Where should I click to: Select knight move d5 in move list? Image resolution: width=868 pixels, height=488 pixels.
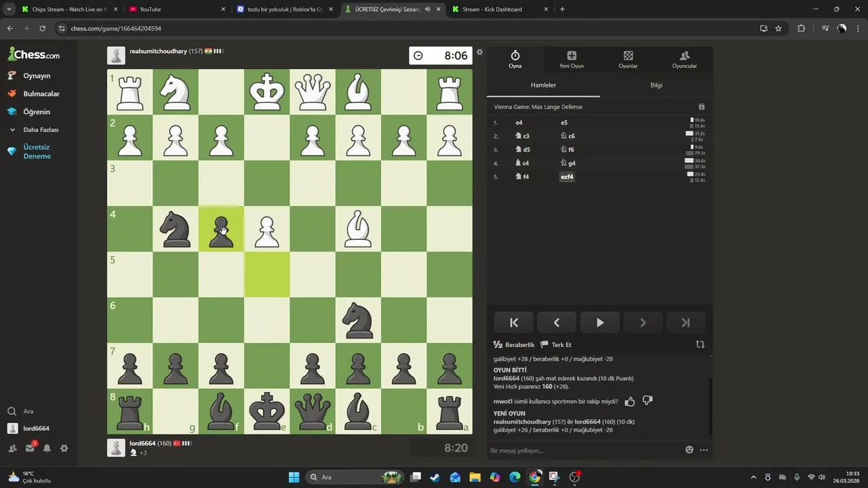point(522,150)
